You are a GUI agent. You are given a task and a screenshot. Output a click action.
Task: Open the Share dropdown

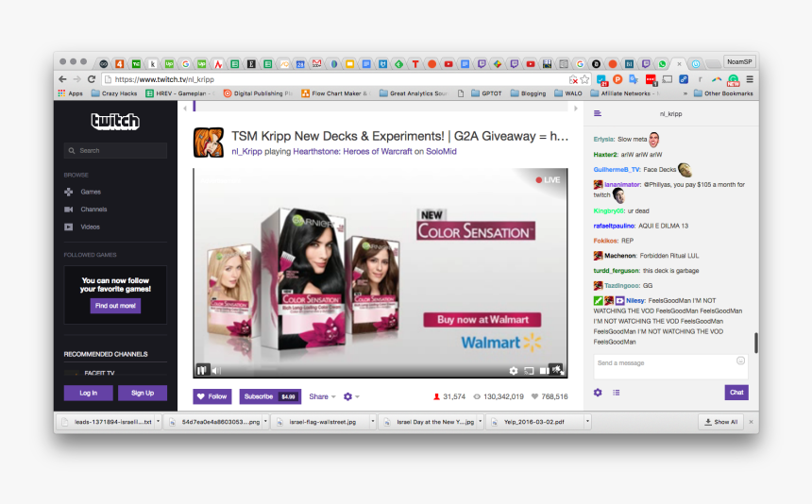pos(322,396)
